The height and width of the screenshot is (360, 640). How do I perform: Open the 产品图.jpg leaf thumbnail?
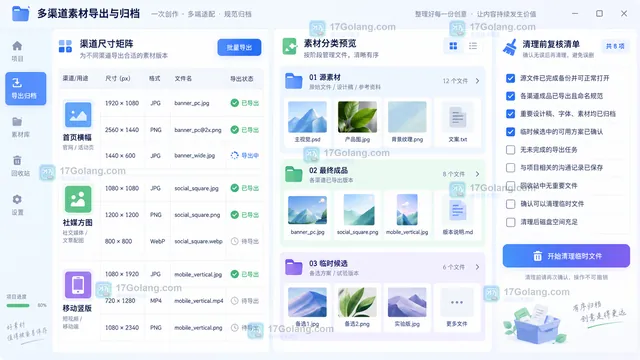pos(357,118)
